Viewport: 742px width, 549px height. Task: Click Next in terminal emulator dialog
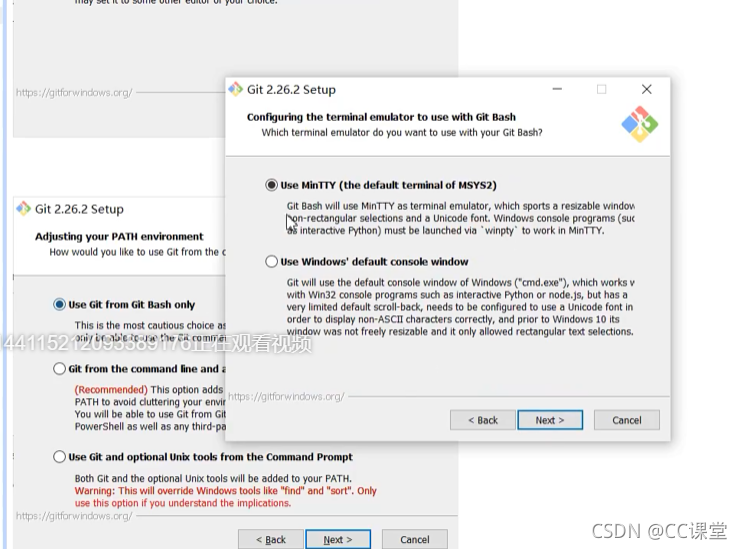coord(550,420)
